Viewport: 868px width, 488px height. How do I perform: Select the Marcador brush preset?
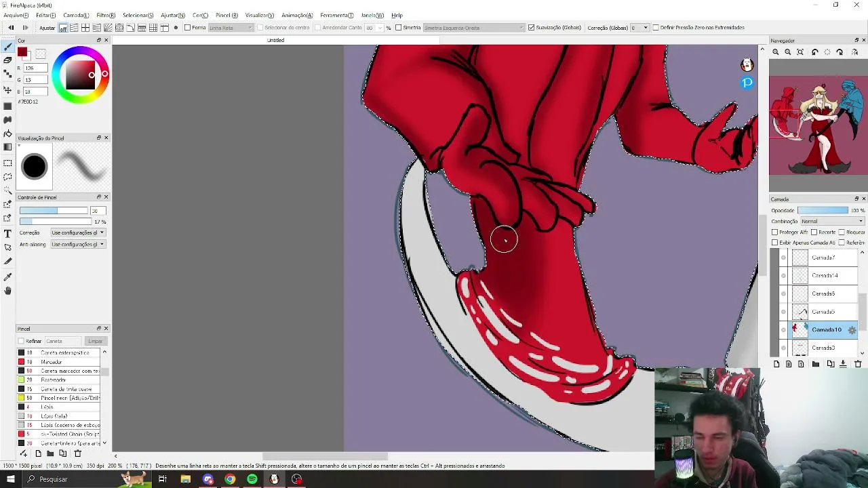click(59, 362)
